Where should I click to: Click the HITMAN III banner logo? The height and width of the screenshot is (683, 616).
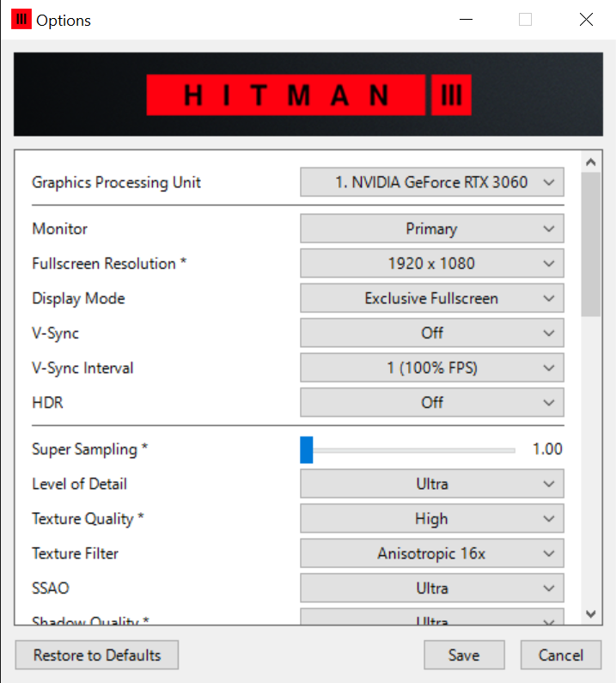308,95
